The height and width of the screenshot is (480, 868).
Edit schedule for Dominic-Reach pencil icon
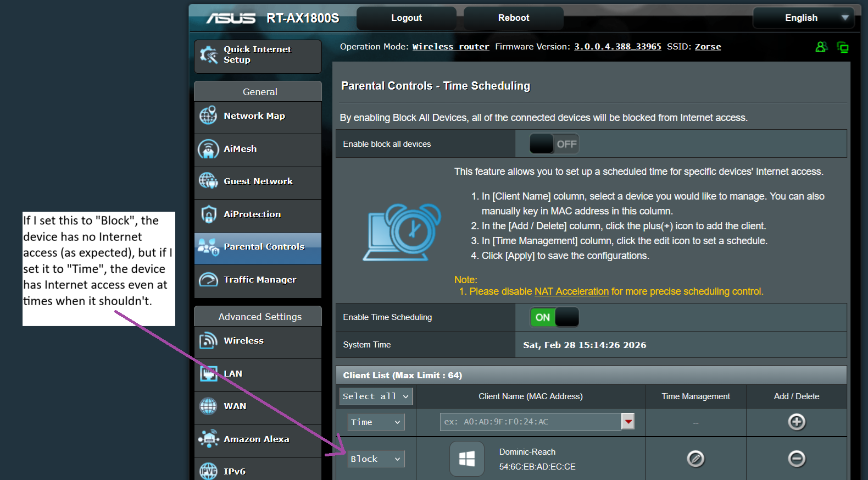[695, 459]
